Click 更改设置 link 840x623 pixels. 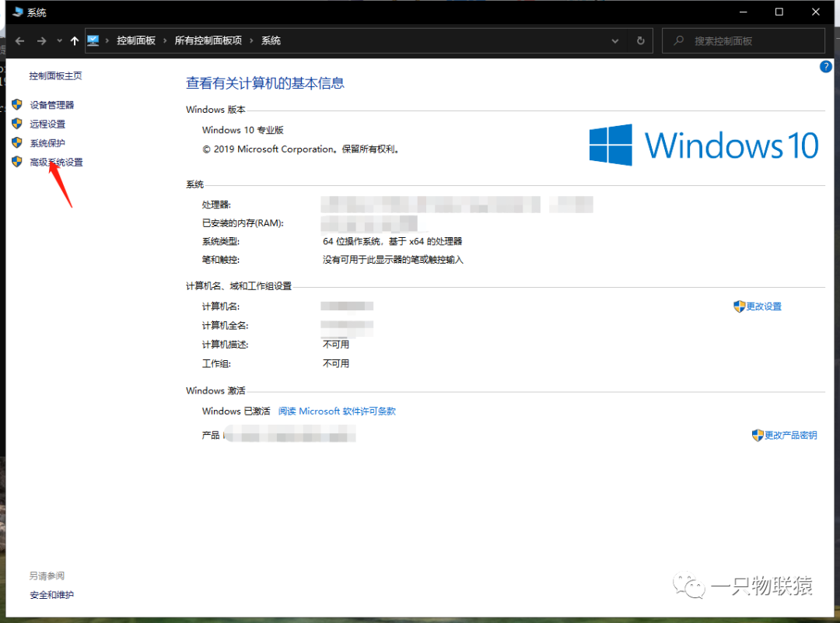coord(764,306)
